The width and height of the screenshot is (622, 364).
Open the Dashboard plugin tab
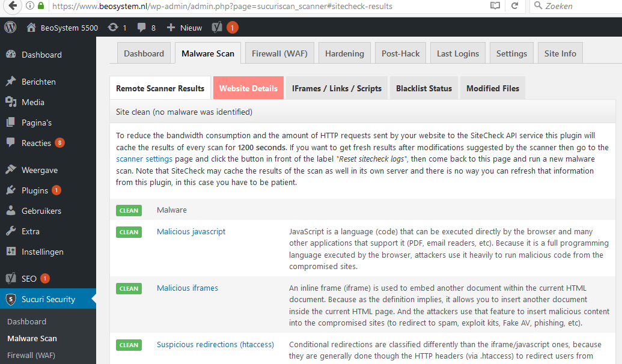pyautogui.click(x=144, y=53)
